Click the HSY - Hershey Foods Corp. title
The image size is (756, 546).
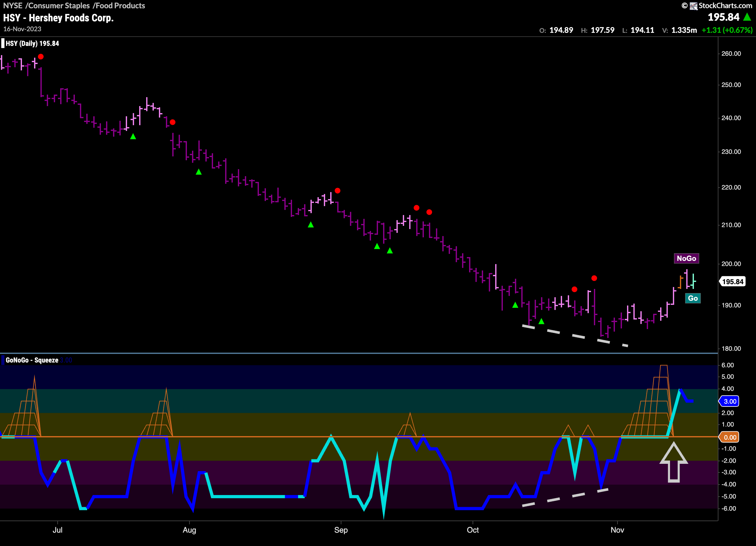pos(58,18)
